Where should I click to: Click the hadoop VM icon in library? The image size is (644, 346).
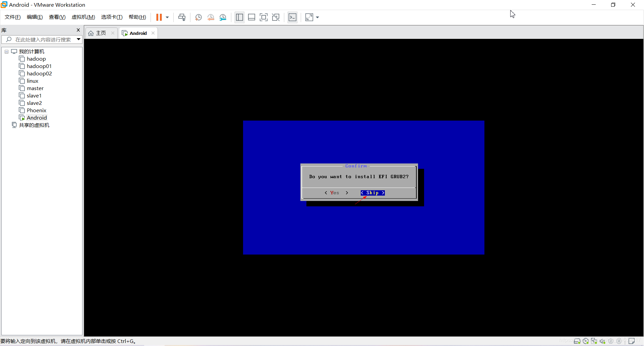(22, 59)
